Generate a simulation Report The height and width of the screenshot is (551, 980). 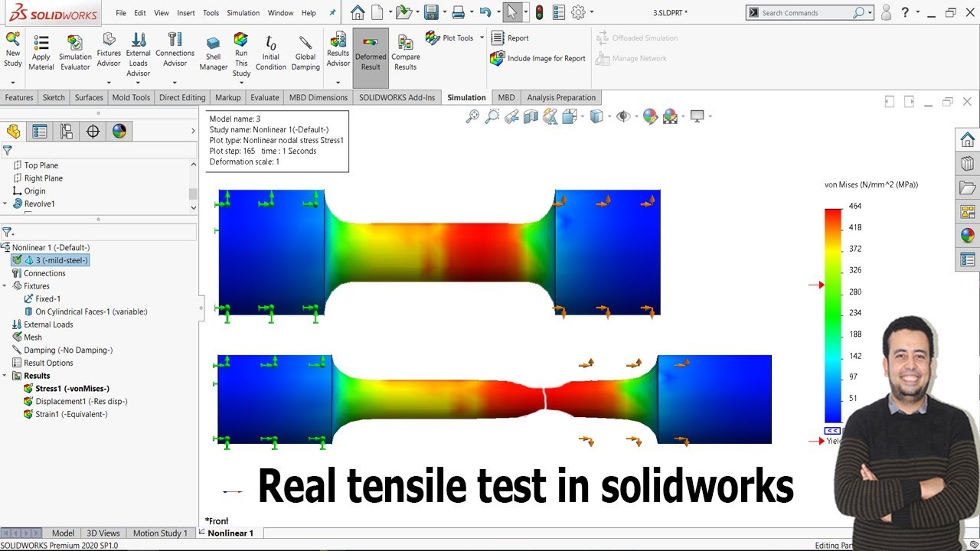coord(511,37)
